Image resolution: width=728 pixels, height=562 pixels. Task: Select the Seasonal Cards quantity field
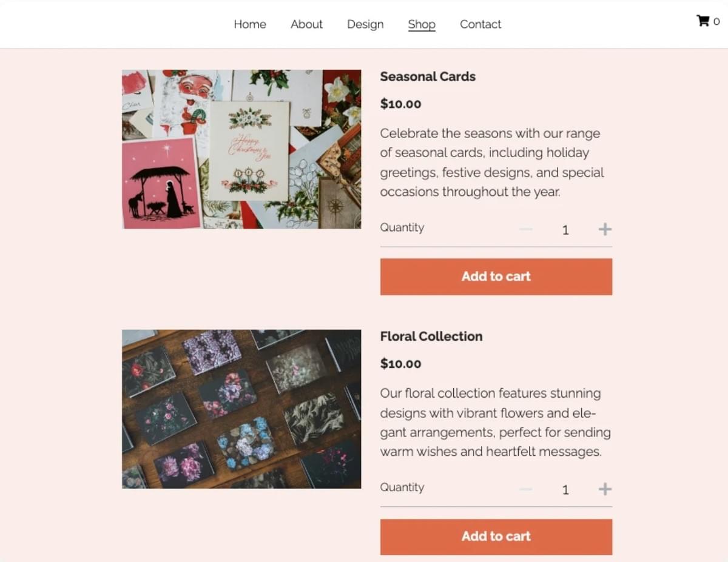coord(565,230)
